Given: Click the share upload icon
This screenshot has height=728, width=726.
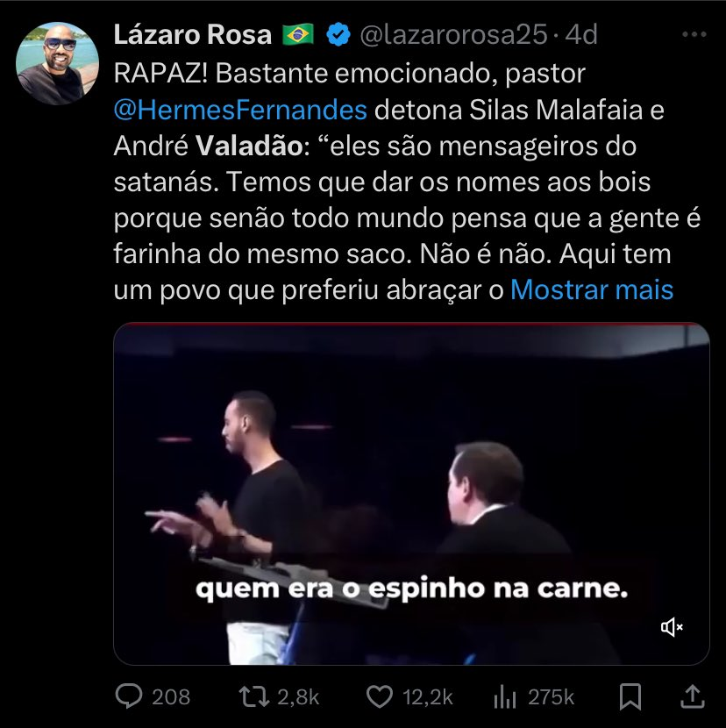Looking at the screenshot, I should tap(693, 696).
